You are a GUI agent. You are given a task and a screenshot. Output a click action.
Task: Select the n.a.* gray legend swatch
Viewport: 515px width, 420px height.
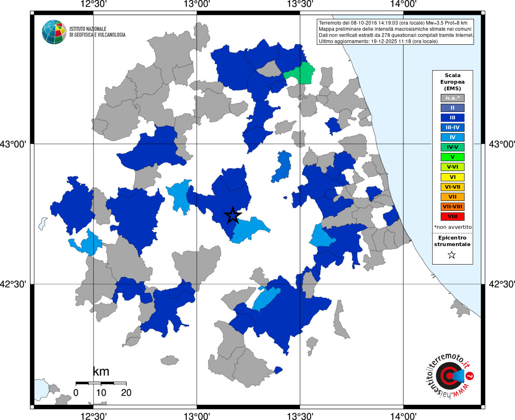pos(452,98)
